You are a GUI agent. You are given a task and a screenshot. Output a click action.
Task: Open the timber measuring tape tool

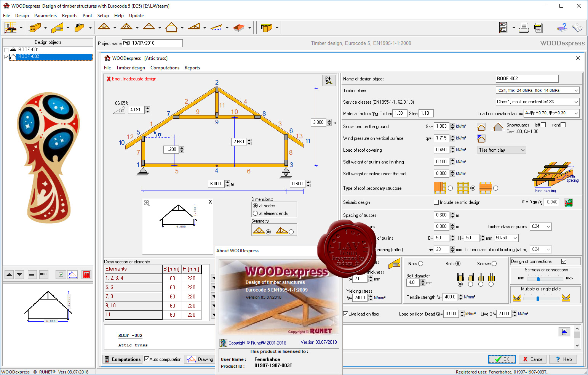pyautogui.click(x=266, y=27)
